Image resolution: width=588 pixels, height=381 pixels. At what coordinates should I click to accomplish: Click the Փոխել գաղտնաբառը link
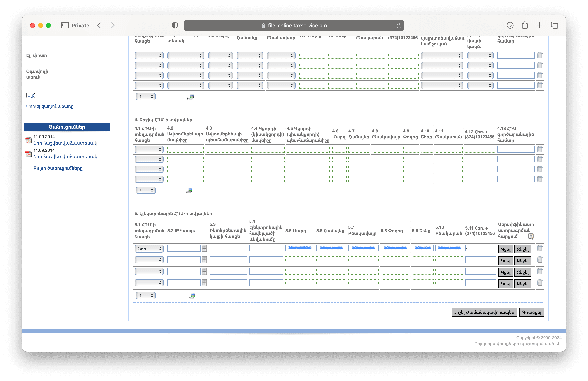click(50, 106)
